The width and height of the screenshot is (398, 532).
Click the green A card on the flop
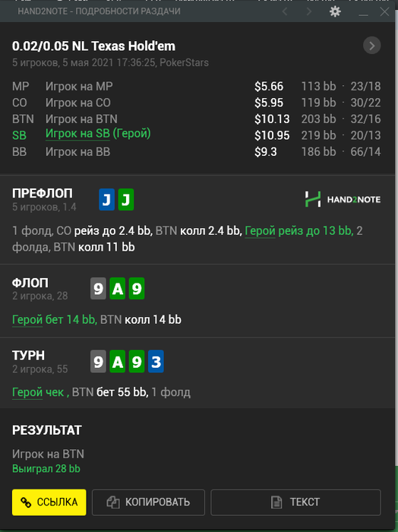pyautogui.click(x=117, y=288)
